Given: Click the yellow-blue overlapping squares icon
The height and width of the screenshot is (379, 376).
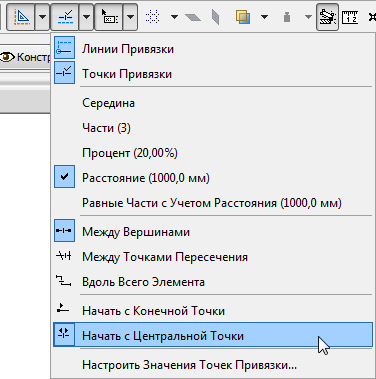Looking at the screenshot, I should coord(243,16).
